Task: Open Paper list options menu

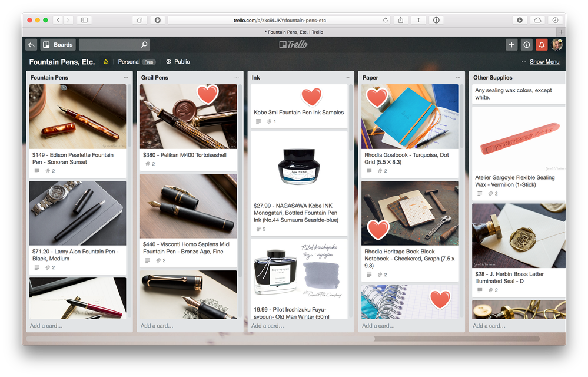Action: pyautogui.click(x=458, y=78)
